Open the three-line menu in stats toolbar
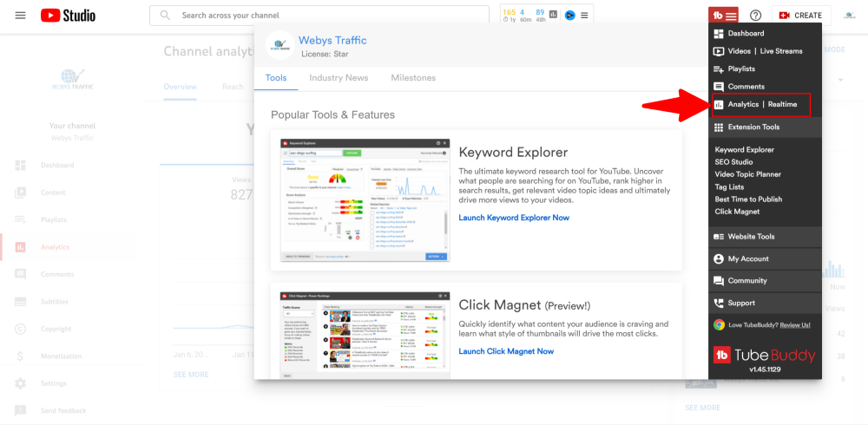 click(x=584, y=15)
